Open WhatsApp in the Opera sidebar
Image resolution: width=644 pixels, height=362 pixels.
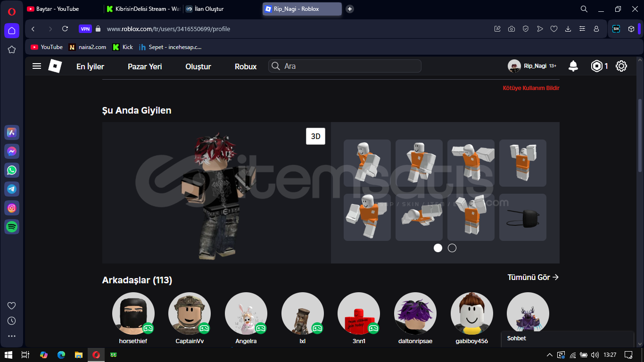click(x=12, y=170)
